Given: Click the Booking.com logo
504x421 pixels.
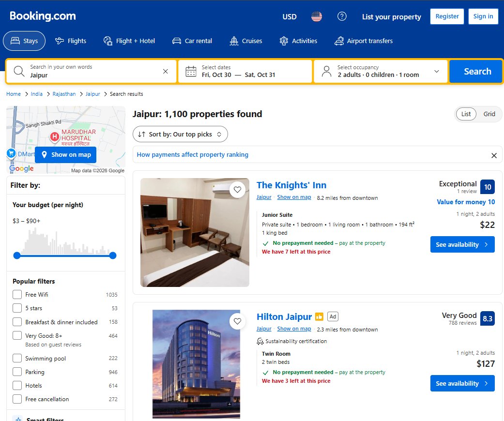Looking at the screenshot, I should [43, 16].
